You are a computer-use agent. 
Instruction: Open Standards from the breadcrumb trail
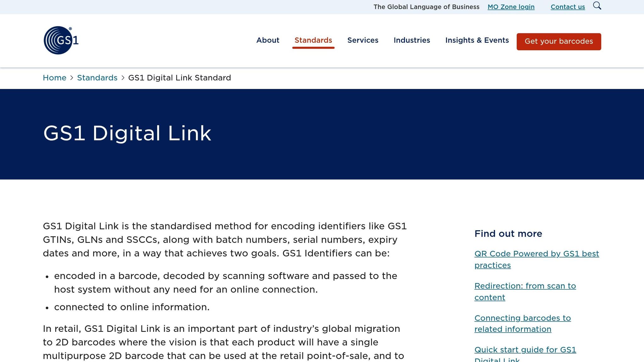(x=97, y=78)
